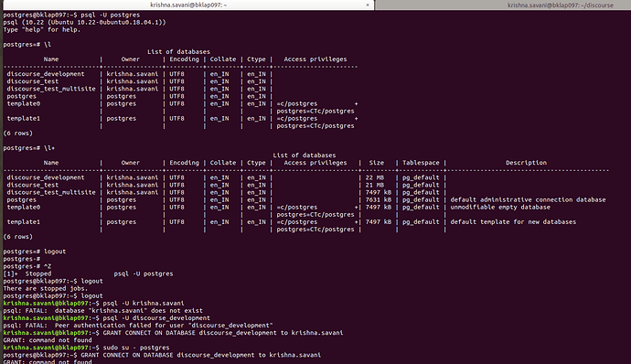Image resolution: width=631 pixels, height=364 pixels.
Task: Click 'unmodifiable empty database' description
Action: tap(500, 207)
